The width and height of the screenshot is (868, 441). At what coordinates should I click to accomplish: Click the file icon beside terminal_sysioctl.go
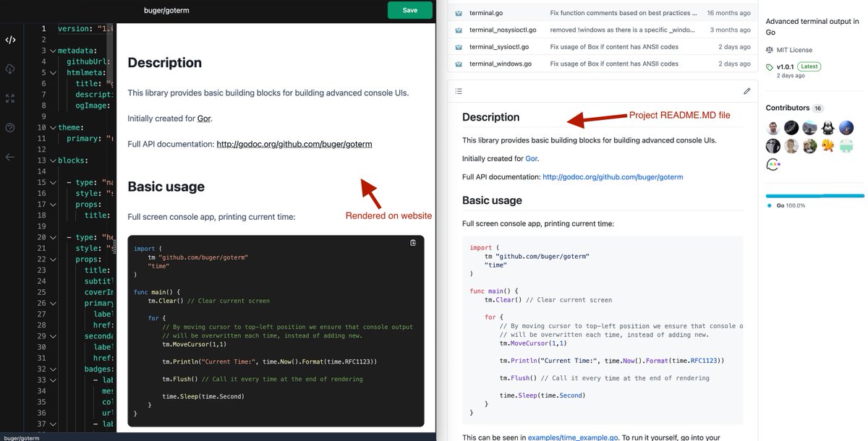[459, 47]
